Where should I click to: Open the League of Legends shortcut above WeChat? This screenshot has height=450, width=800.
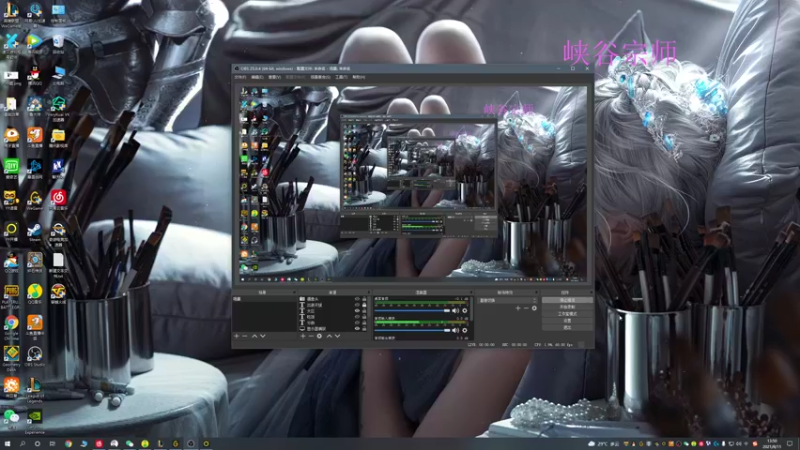[x=34, y=389]
